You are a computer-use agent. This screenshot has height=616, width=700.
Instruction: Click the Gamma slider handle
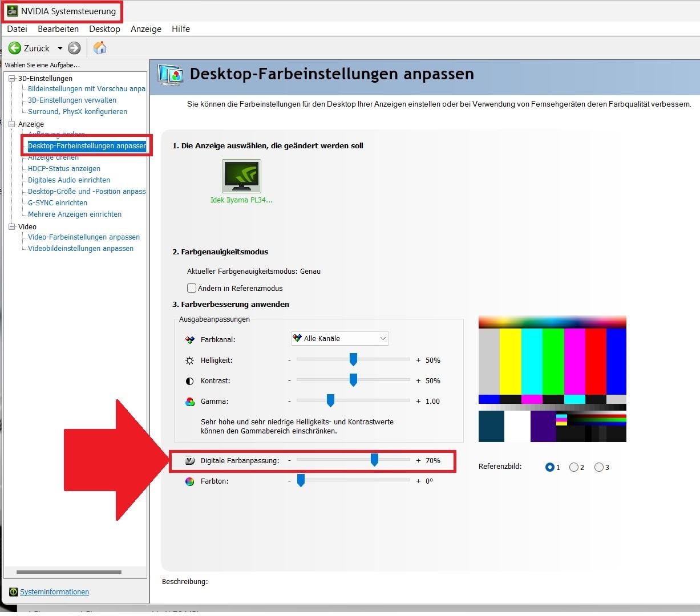click(330, 400)
